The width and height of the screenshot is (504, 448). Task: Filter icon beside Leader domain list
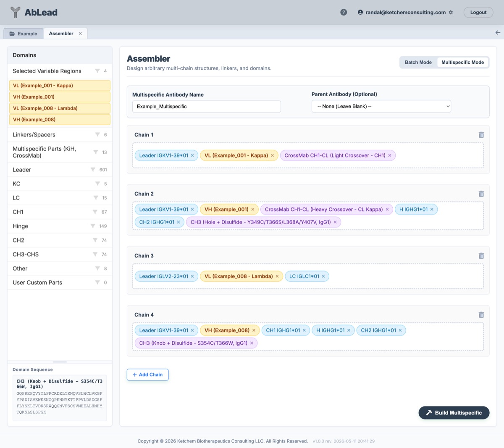click(x=93, y=170)
